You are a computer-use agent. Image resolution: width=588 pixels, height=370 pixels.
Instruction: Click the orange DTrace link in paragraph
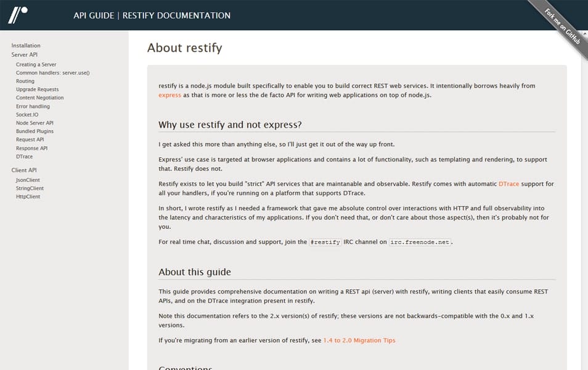pos(508,184)
